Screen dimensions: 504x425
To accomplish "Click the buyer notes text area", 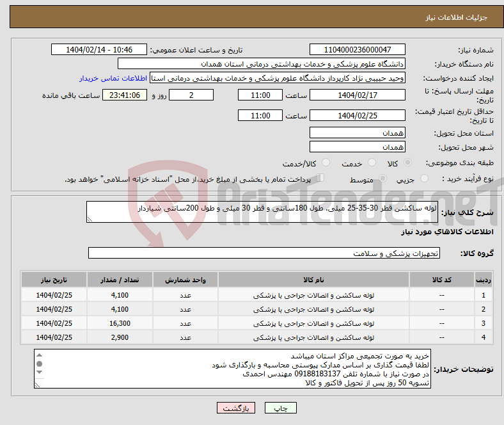I will (232, 369).
